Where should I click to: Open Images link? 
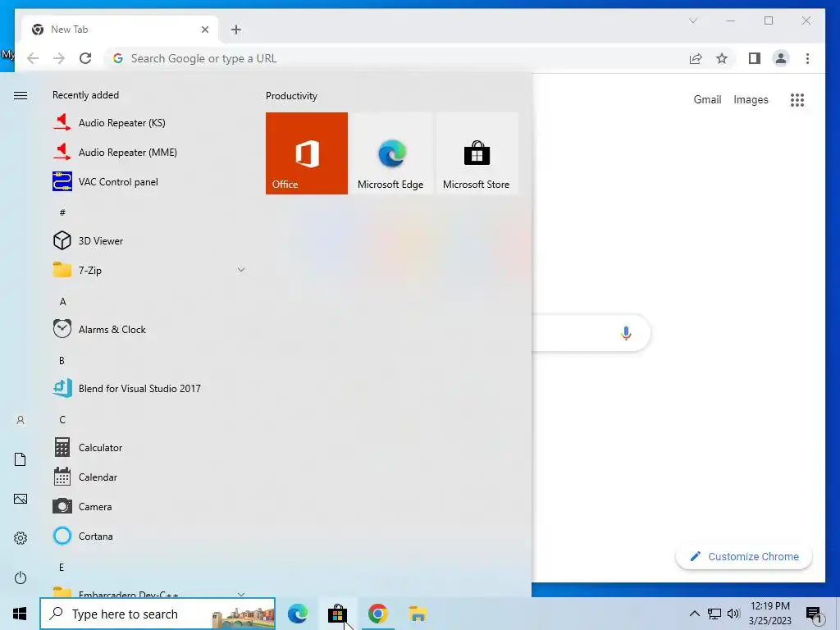(x=751, y=99)
